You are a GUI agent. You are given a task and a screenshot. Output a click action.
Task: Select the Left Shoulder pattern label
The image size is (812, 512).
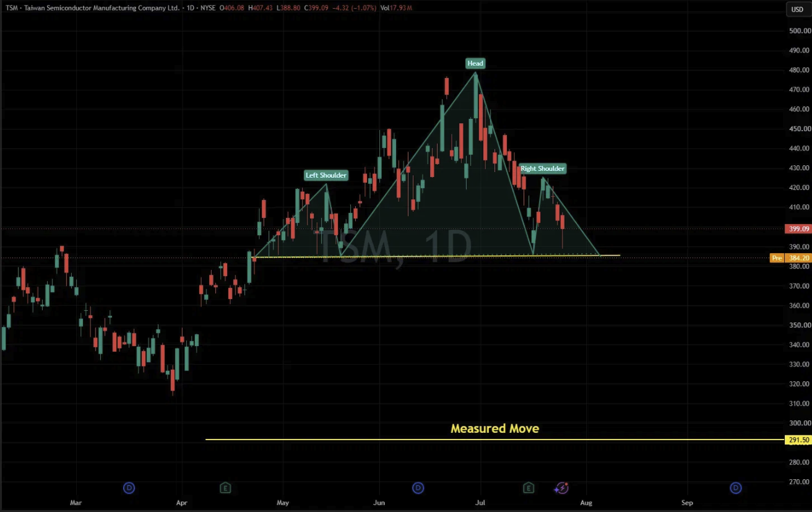tap(326, 175)
